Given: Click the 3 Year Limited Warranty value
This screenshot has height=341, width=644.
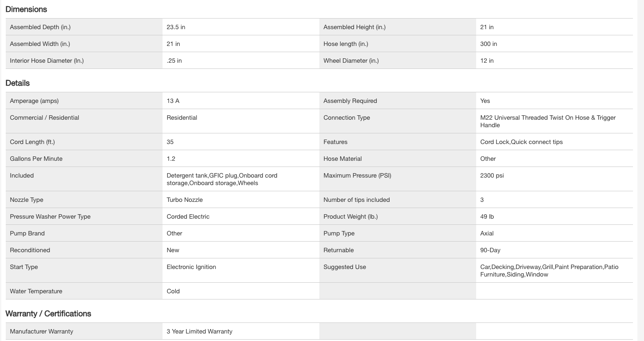Looking at the screenshot, I should 199,332.
